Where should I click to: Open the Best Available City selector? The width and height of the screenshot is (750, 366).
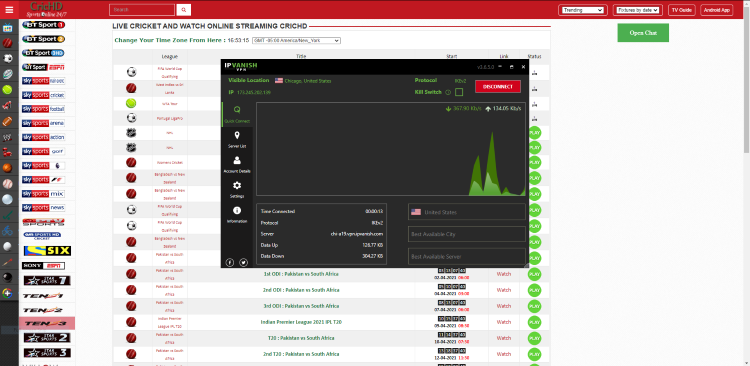pos(467,234)
